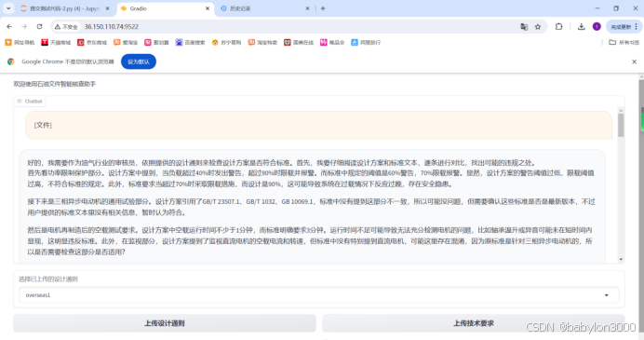Click the [文件] user message bubble
Viewport: 644px width, 340px height.
click(318, 125)
